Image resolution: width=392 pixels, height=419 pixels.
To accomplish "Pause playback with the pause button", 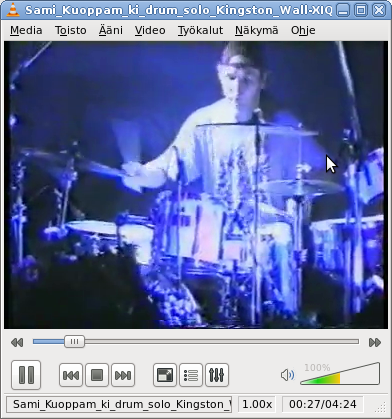I will point(26,375).
